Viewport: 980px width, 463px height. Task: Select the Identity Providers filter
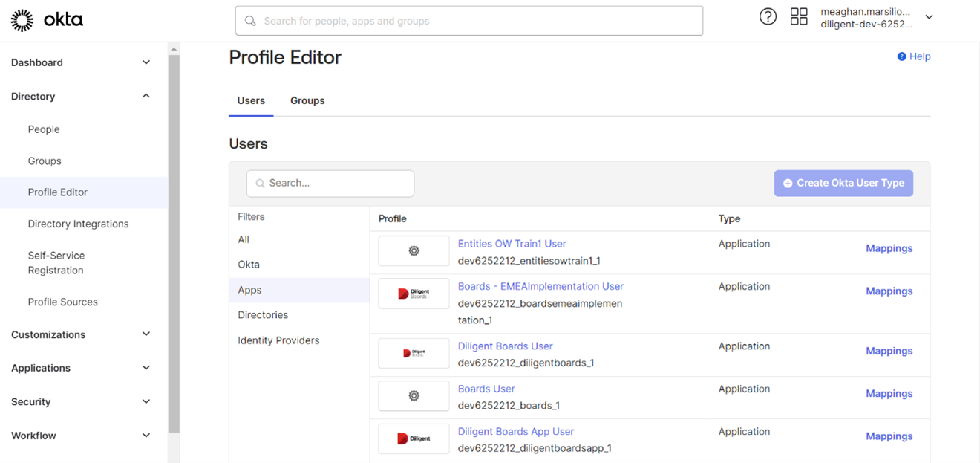click(x=278, y=340)
